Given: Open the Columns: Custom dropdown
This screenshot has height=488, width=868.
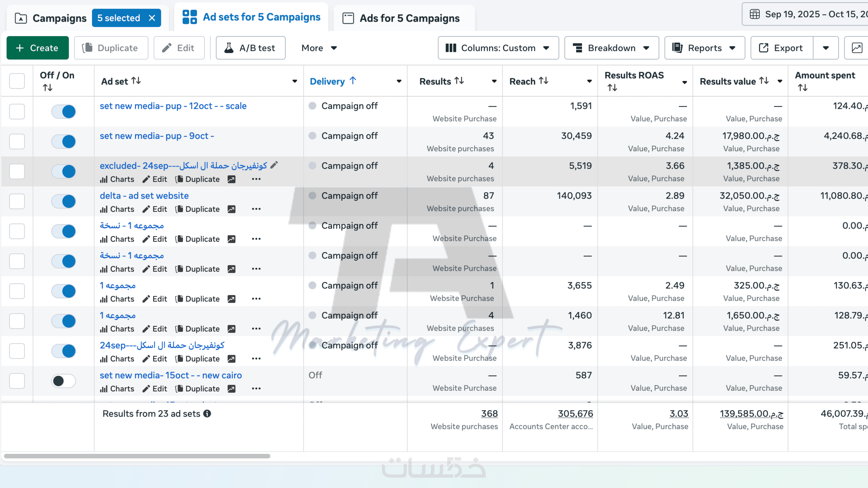Looking at the screenshot, I should 498,48.
